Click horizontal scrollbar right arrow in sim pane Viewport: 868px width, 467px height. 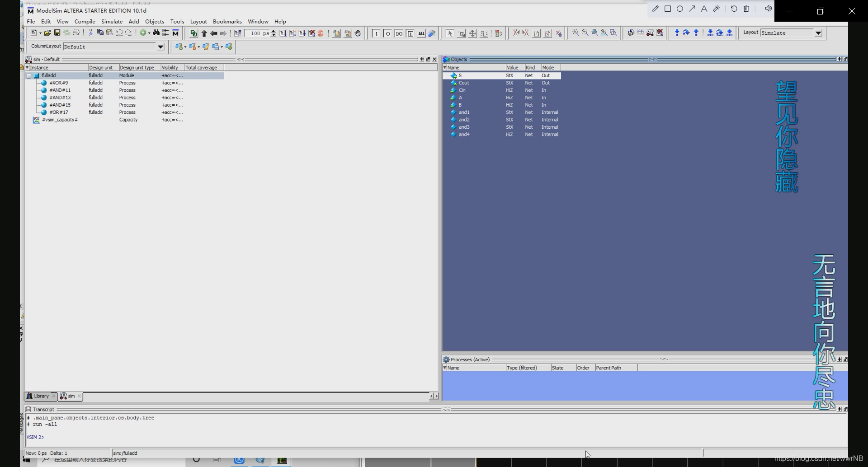coord(436,396)
